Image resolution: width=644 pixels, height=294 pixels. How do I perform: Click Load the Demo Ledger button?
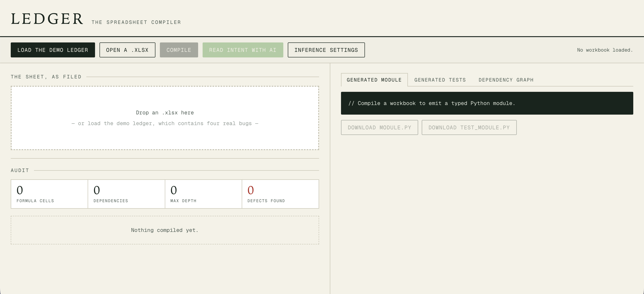tap(53, 50)
